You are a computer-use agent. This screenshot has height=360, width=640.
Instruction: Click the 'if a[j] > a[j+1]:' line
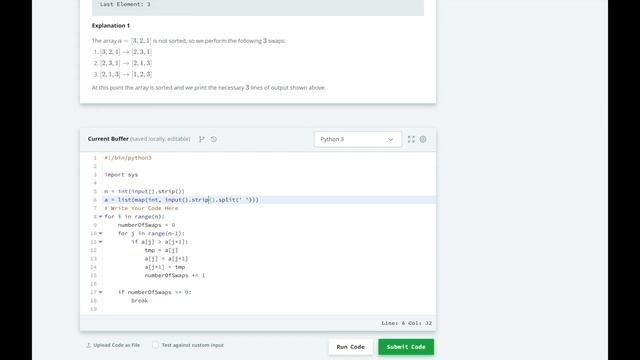(x=160, y=242)
